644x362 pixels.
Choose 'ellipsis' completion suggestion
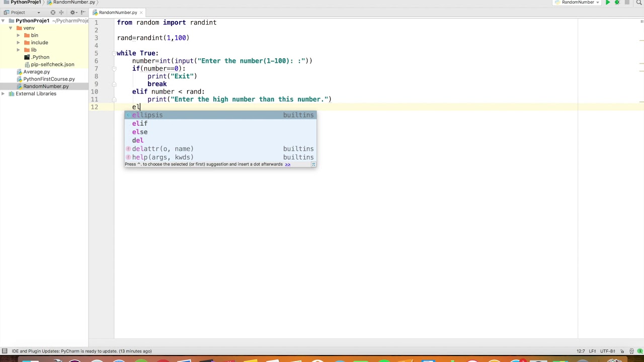pos(220,115)
